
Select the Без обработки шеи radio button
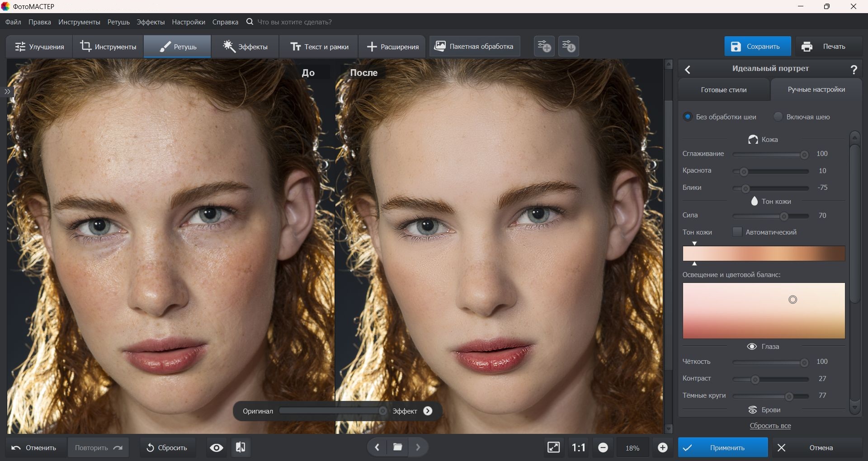(688, 117)
